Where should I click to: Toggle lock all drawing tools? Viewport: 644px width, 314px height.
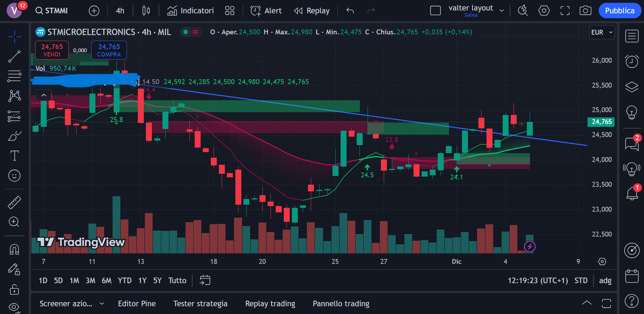click(14, 289)
